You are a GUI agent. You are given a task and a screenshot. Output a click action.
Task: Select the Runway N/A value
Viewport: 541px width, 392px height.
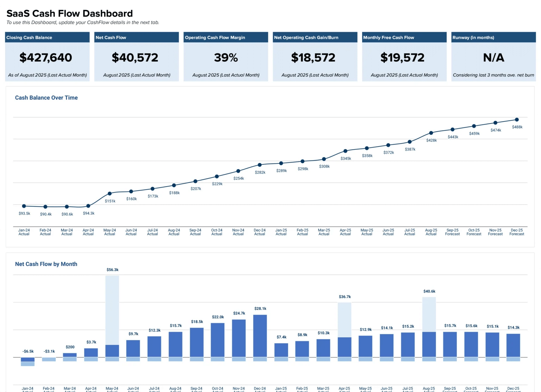493,57
